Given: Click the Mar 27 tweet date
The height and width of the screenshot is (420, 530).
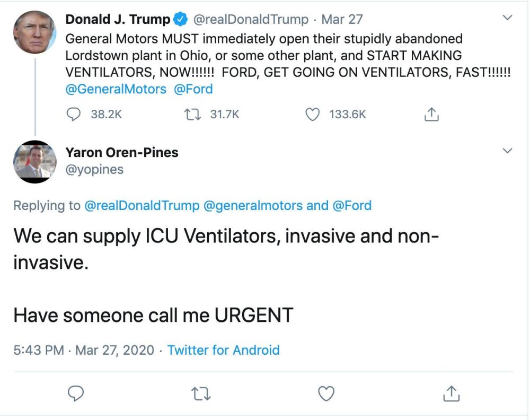Looking at the screenshot, I should (342, 20).
